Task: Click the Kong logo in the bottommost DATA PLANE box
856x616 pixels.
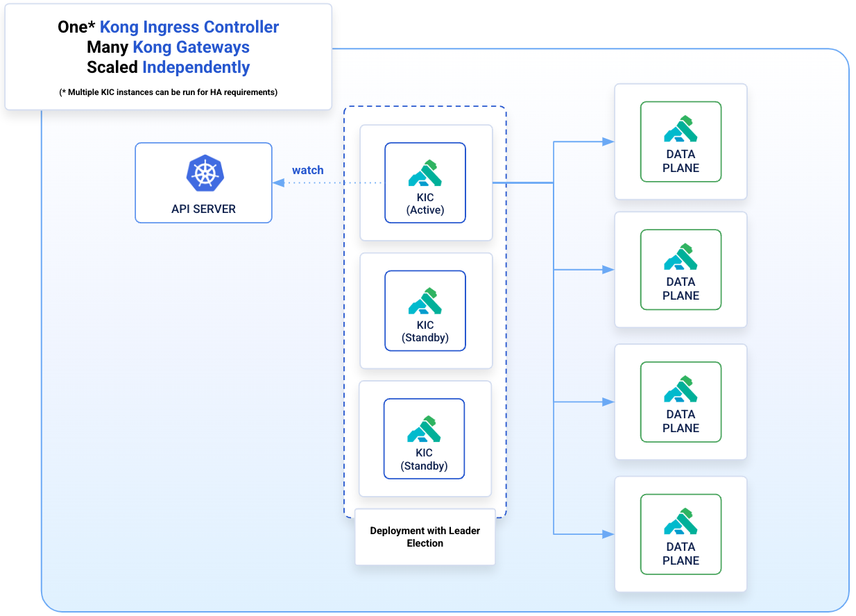Action: (680, 522)
